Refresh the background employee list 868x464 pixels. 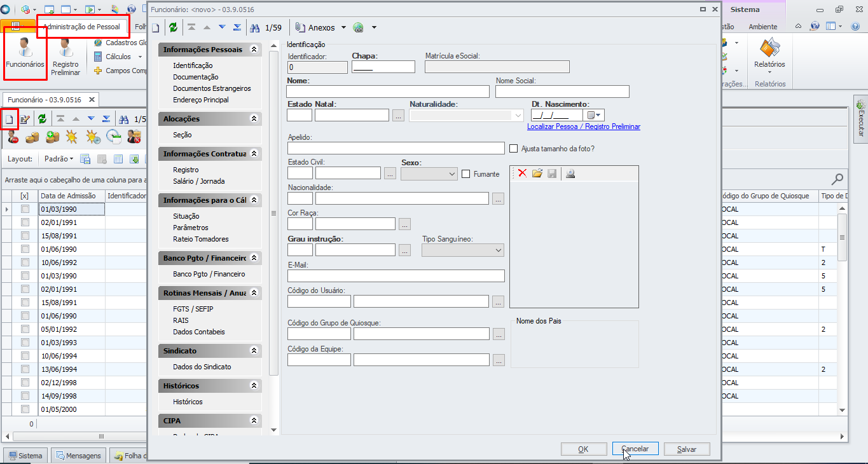tap(42, 119)
